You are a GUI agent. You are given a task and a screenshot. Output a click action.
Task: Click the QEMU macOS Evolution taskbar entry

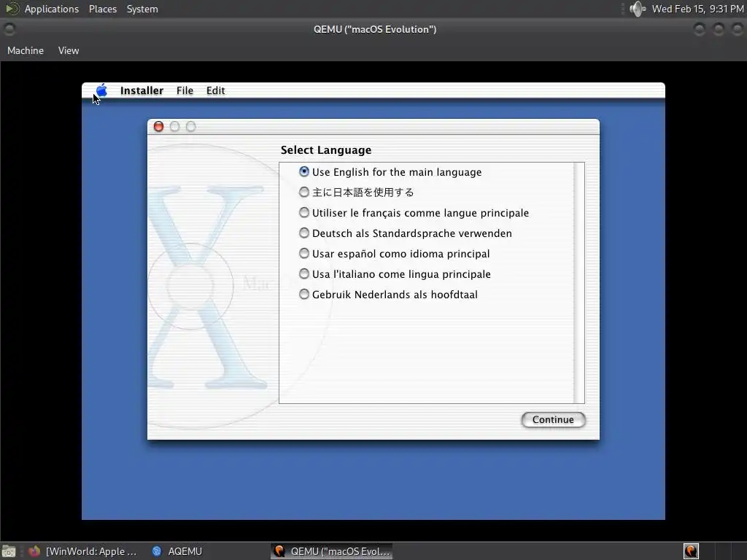tap(332, 551)
